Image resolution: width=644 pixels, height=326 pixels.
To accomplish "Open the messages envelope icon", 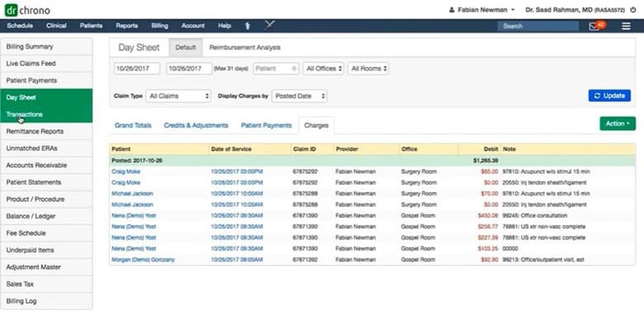I will click(x=594, y=26).
